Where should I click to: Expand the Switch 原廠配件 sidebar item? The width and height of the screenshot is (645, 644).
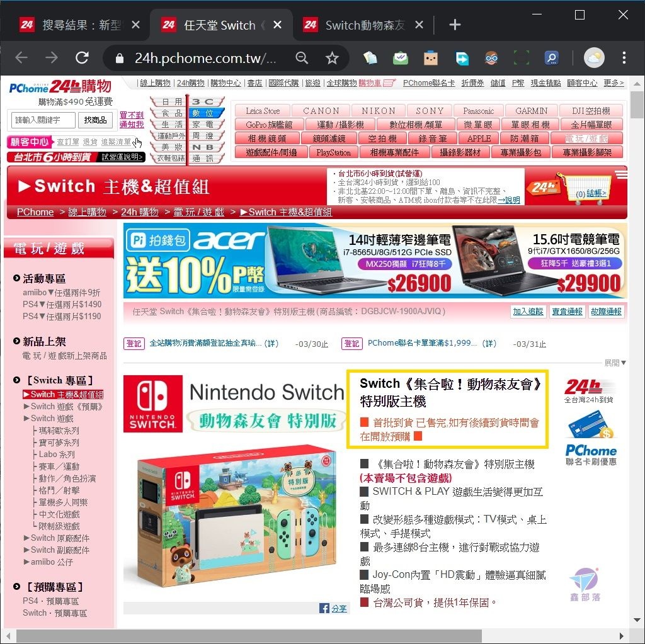pyautogui.click(x=56, y=538)
